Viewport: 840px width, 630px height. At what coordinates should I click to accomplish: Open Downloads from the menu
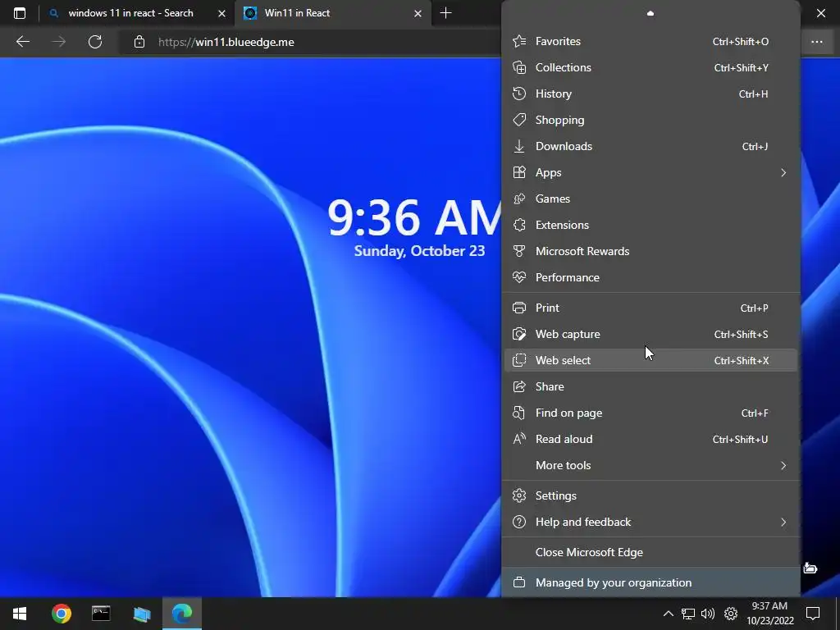(651, 146)
